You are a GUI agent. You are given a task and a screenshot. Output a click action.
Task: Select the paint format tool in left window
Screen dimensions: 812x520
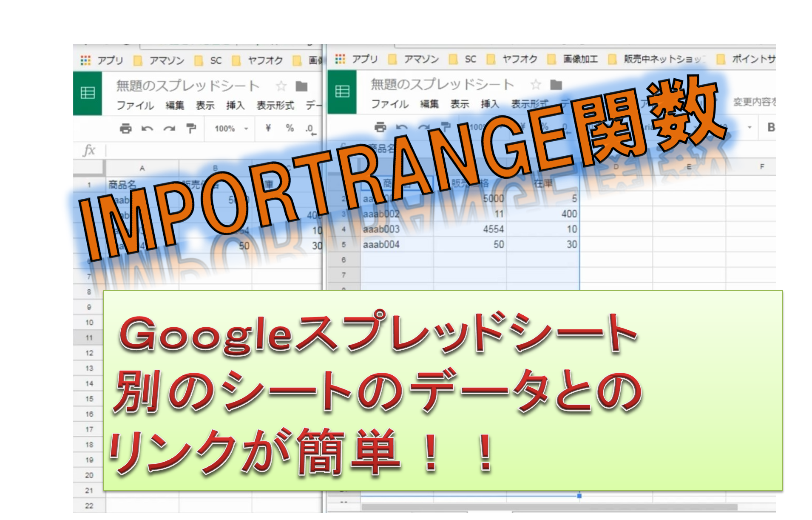click(191, 128)
